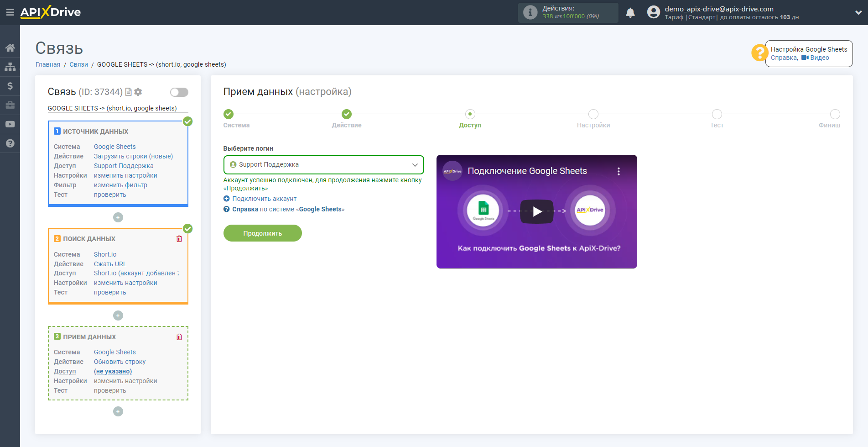Viewport: 868px width, 447px height.
Task: Toggle the connection on/off switch
Action: [x=179, y=92]
